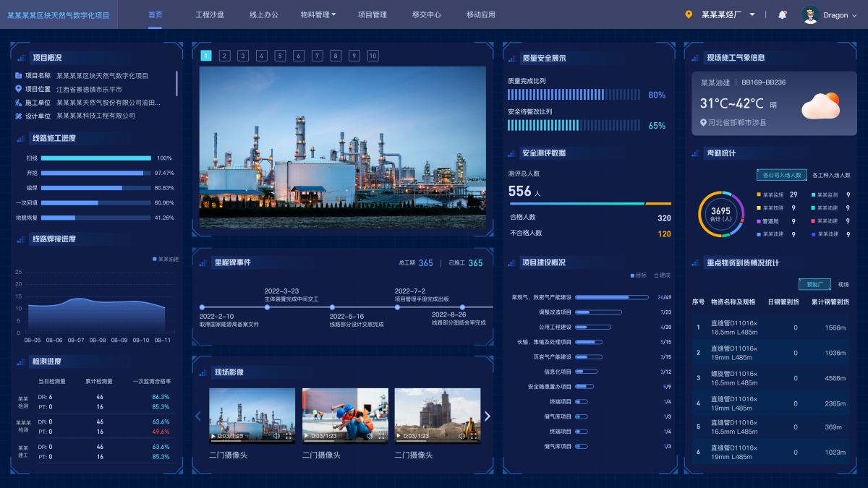
Task: Expand the 物料管理 dropdown menu
Action: 318,14
